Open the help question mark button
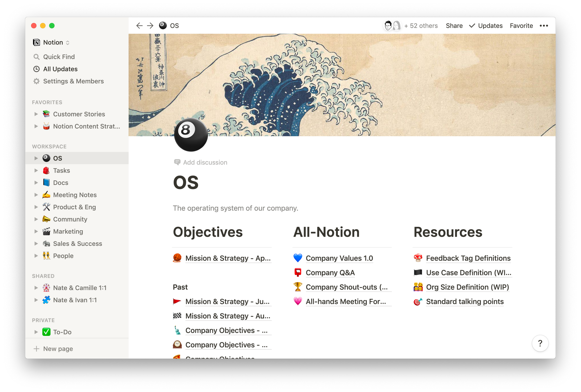 (540, 343)
